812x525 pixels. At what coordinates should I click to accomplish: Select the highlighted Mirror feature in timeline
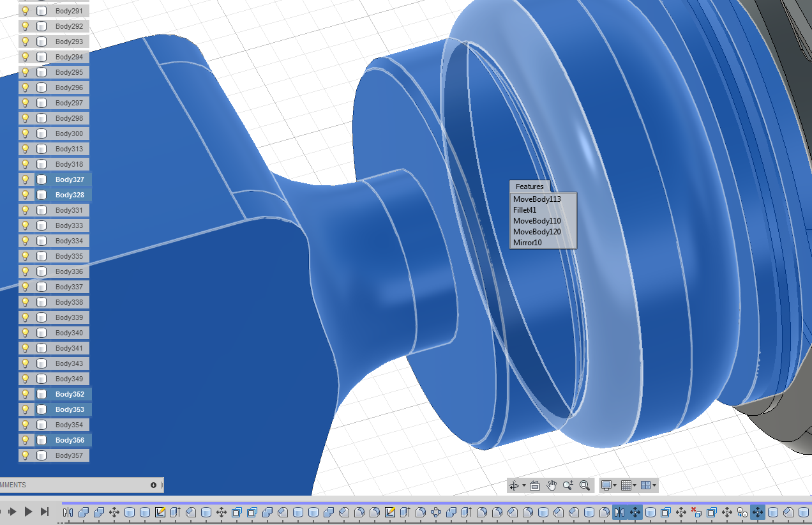(x=619, y=512)
